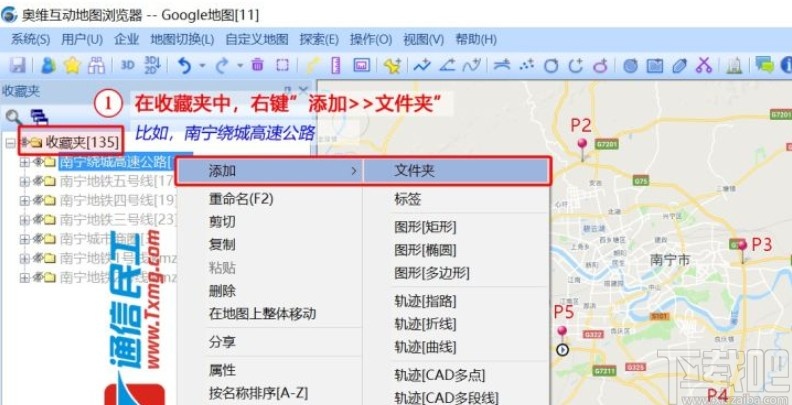Expand the 南宁绕城高速公路 folder
792x405 pixels.
click(x=24, y=162)
